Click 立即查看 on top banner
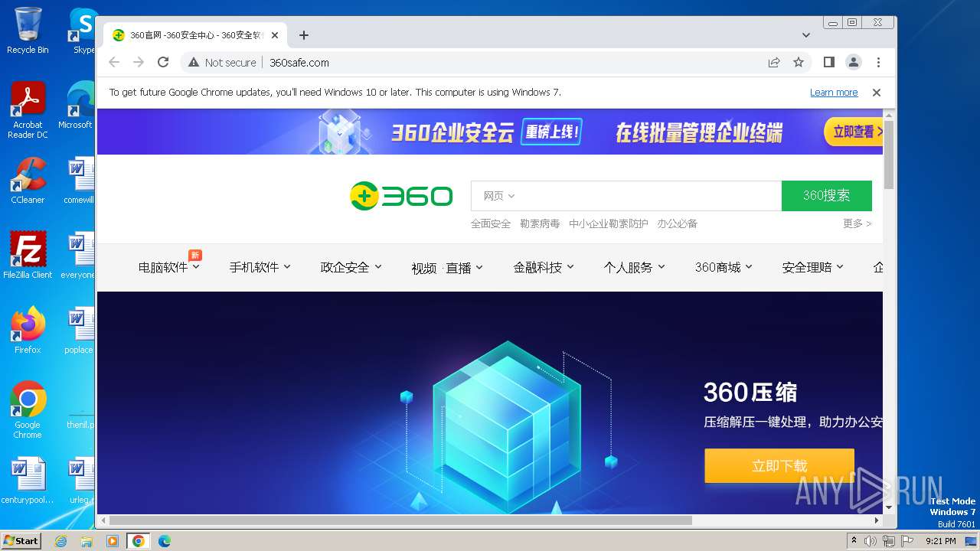This screenshot has width=980, height=551. [x=854, y=132]
